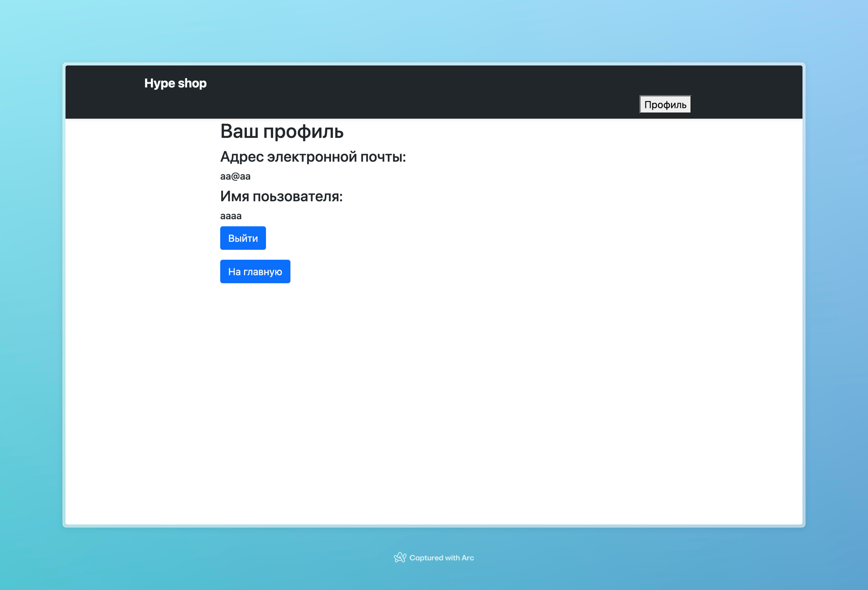Click the Arc logo icon
This screenshot has width=868, height=590.
(400, 557)
